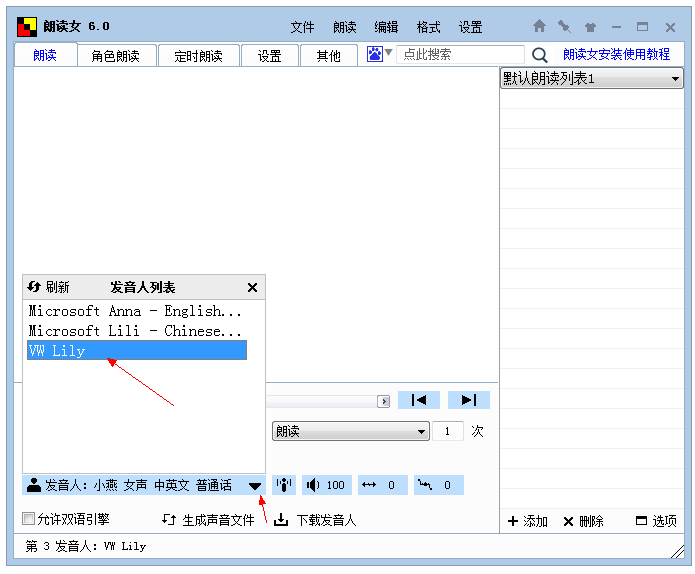Enable 允许双语引擎 checkbox
The height and width of the screenshot is (574, 695).
tap(29, 519)
